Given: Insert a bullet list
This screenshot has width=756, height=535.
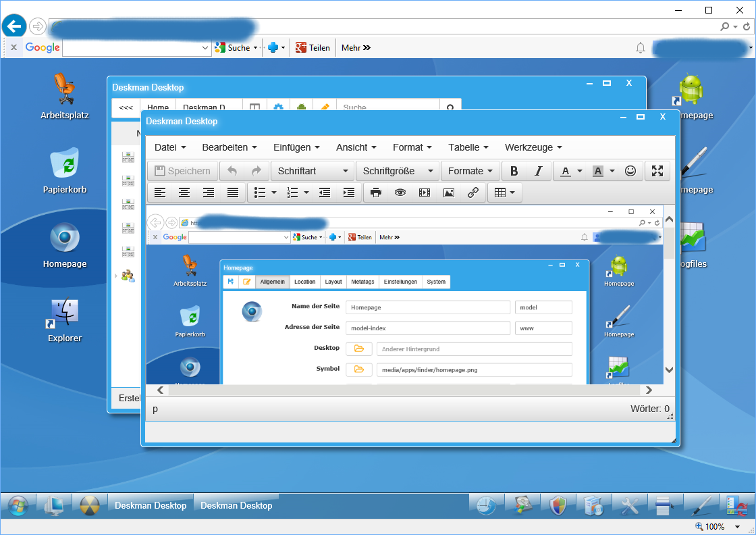Looking at the screenshot, I should 260,193.
